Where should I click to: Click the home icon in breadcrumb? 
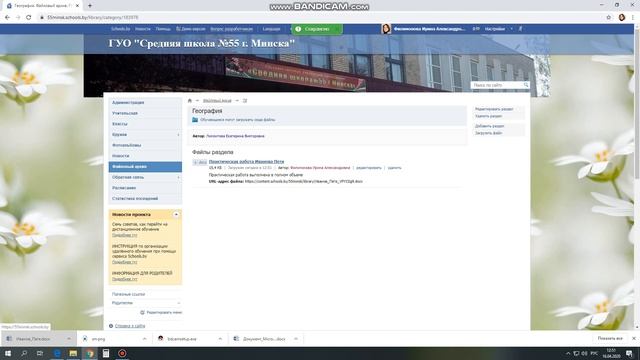pyautogui.click(x=189, y=100)
